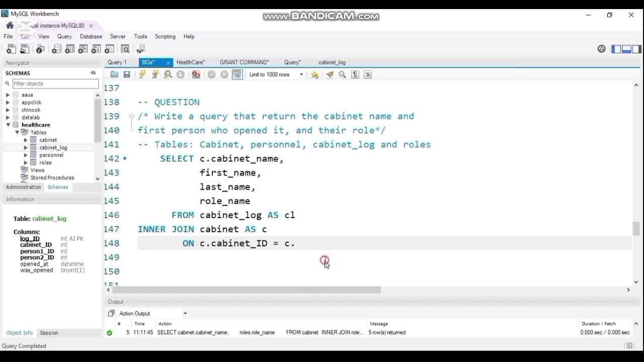Switch to the Query 1 tab
The width and height of the screenshot is (644, 362).
point(117,62)
